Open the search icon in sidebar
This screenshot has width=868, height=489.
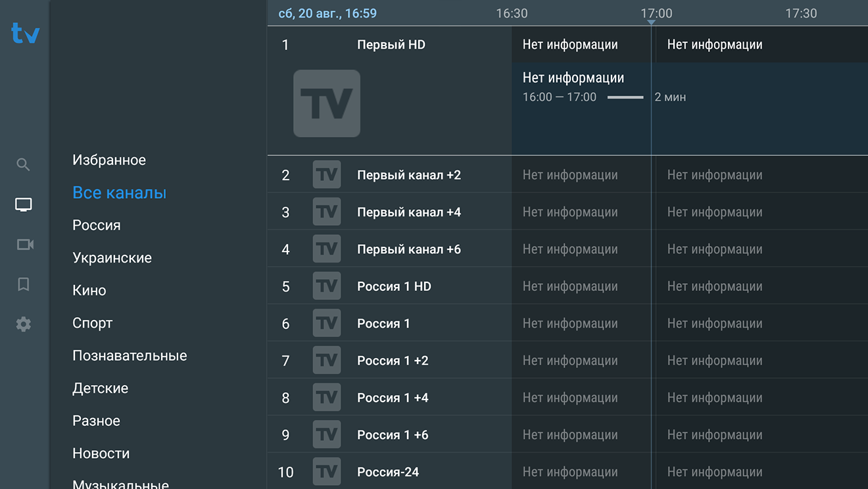pyautogui.click(x=23, y=165)
